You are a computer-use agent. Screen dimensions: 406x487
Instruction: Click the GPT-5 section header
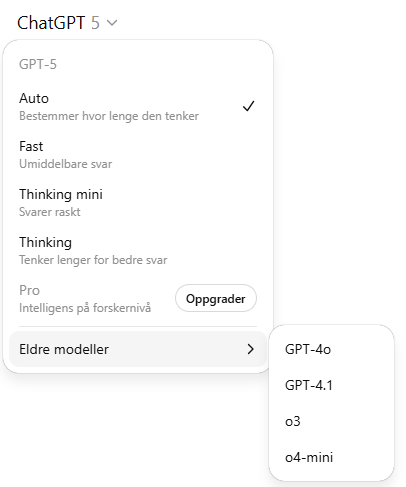(38, 64)
